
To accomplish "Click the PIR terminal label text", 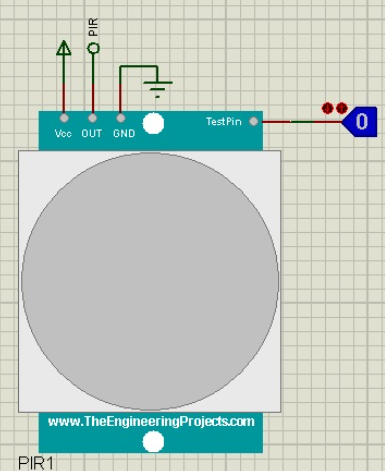I will 94,27.
